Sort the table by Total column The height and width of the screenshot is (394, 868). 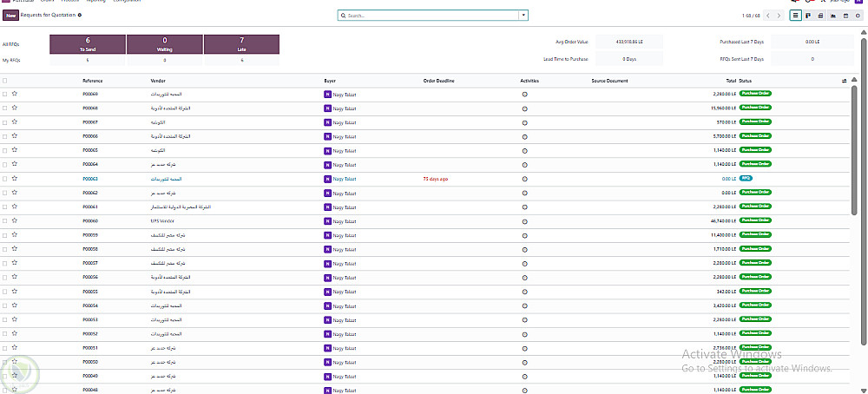coord(731,81)
